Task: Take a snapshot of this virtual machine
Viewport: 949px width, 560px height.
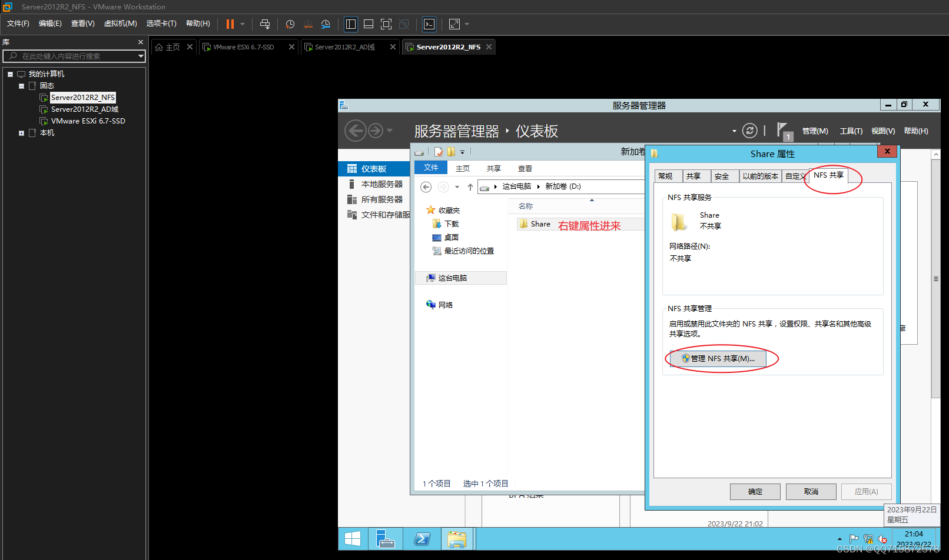Action: pyautogui.click(x=290, y=24)
